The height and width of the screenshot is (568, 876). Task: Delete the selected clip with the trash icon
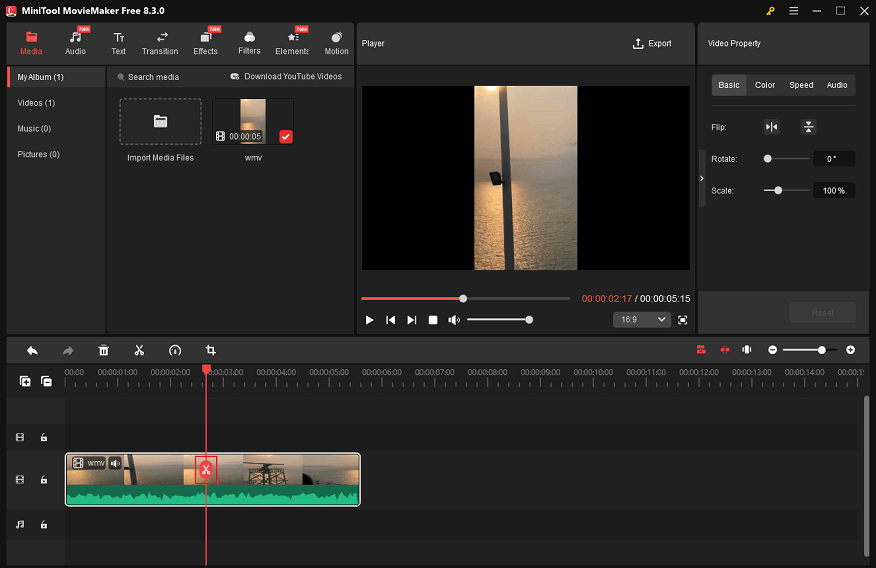coord(103,350)
